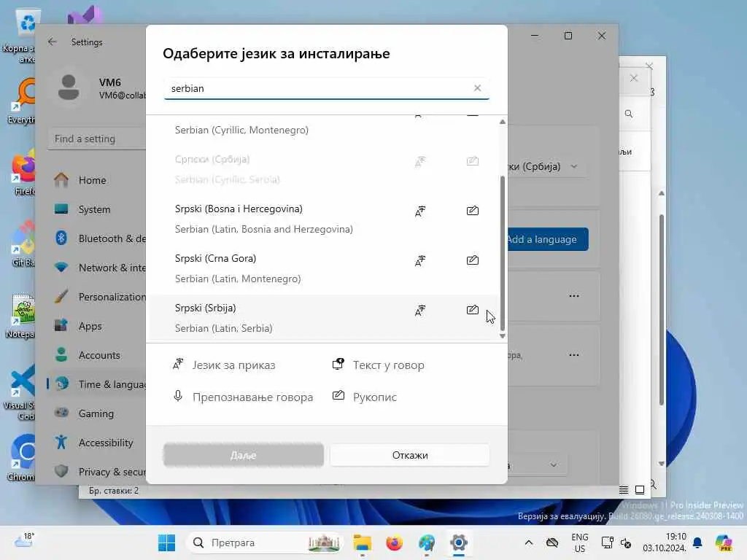Screen dimensions: 747x560
Task: Open Copilot preview icon in taskbar
Action: pyautogui.click(x=724, y=542)
